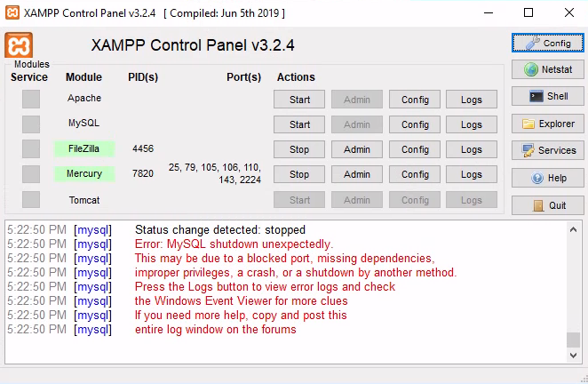Stop the FileZilla module

(x=299, y=149)
